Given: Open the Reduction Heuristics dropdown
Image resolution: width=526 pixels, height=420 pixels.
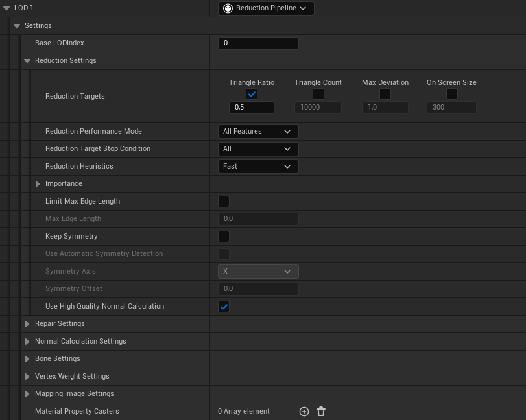Looking at the screenshot, I should click(x=258, y=166).
